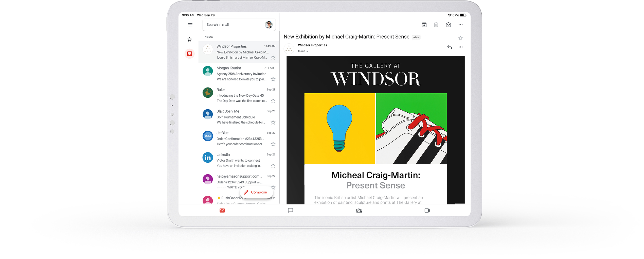644x259 pixels.
Task: Mark email as unread envelope icon
Action: point(448,25)
